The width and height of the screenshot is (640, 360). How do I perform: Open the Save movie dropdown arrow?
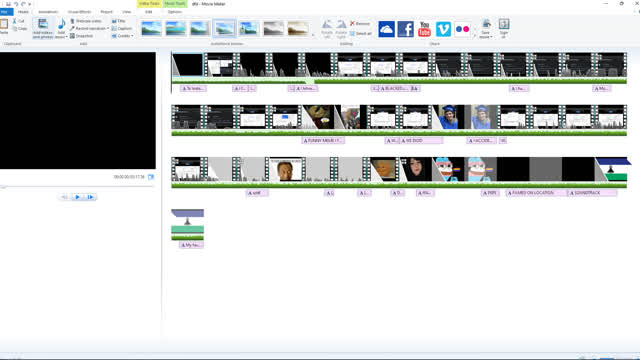coord(491,37)
